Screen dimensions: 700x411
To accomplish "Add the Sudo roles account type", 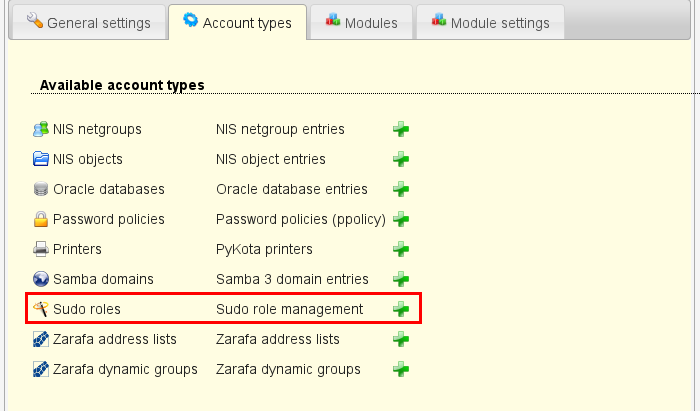I will click(x=401, y=309).
